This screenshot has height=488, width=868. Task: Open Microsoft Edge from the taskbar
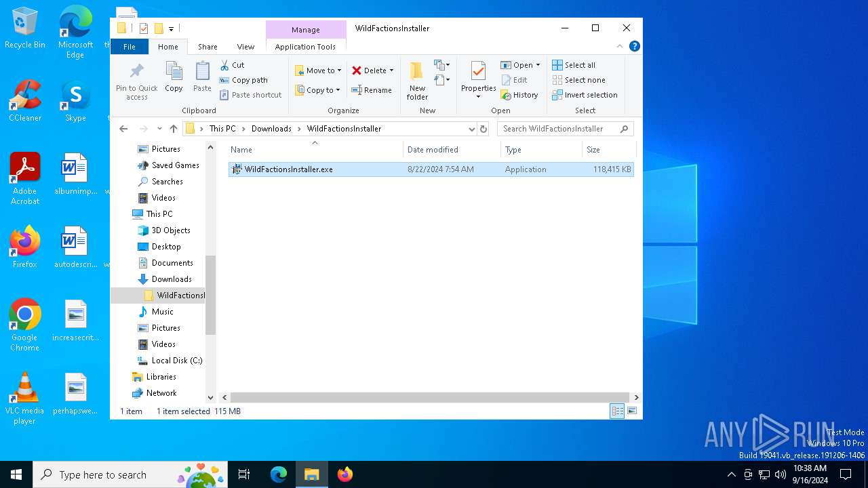pyautogui.click(x=279, y=474)
